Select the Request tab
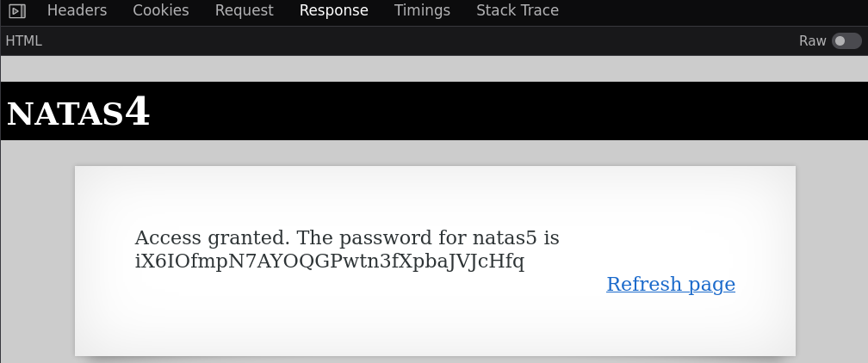 pos(245,10)
